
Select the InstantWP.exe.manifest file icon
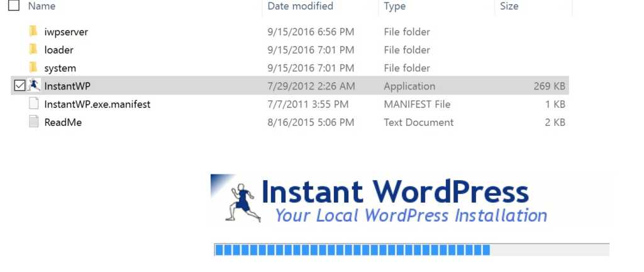tap(34, 103)
